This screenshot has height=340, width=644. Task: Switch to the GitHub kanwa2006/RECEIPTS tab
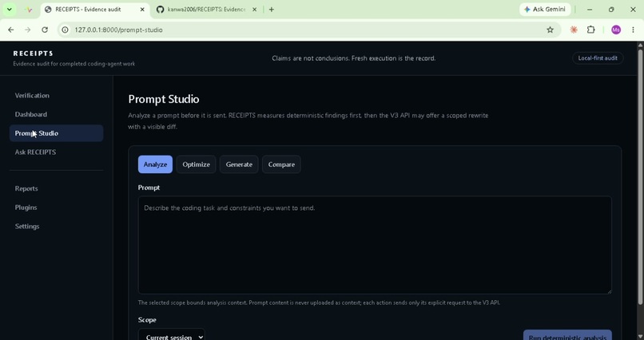pyautogui.click(x=207, y=10)
